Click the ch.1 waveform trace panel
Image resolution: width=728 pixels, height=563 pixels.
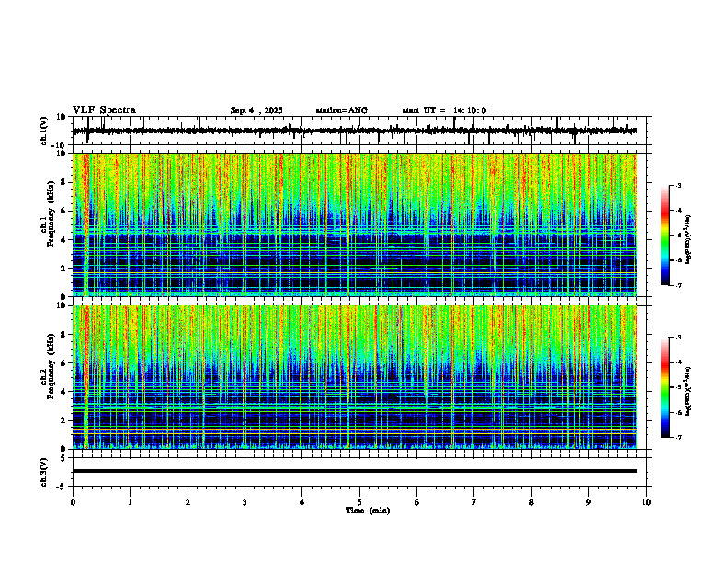[361, 131]
